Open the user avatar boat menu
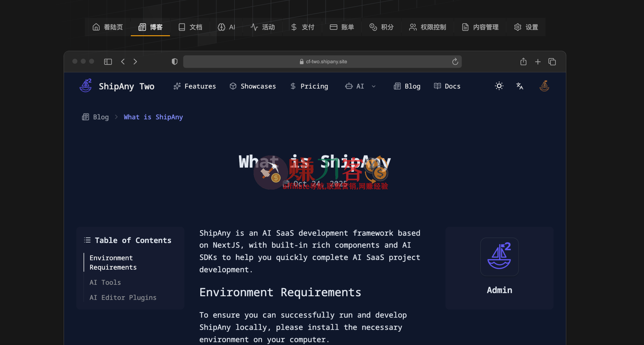 (x=544, y=86)
